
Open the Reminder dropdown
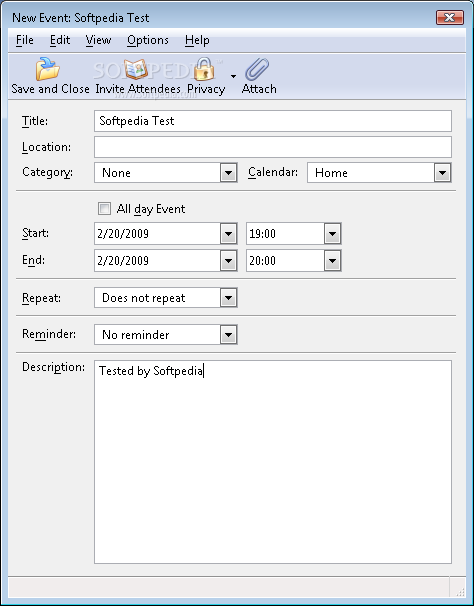[x=165, y=334]
